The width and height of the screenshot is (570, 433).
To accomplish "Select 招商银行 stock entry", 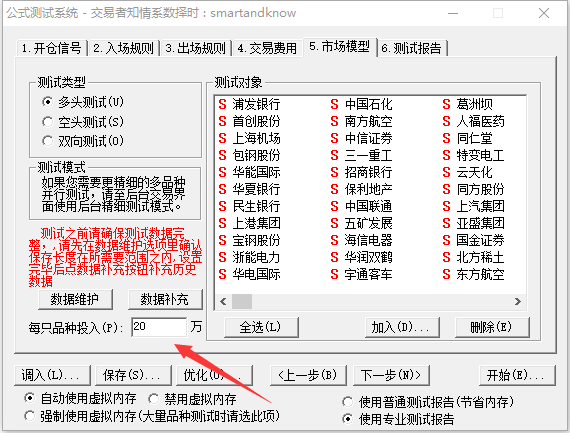I will pos(362,172).
